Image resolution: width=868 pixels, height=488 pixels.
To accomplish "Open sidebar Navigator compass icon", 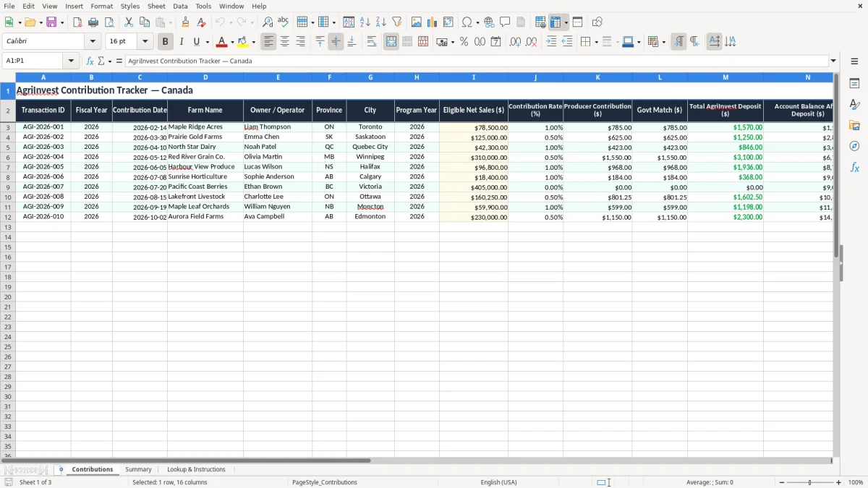I will coord(854,146).
